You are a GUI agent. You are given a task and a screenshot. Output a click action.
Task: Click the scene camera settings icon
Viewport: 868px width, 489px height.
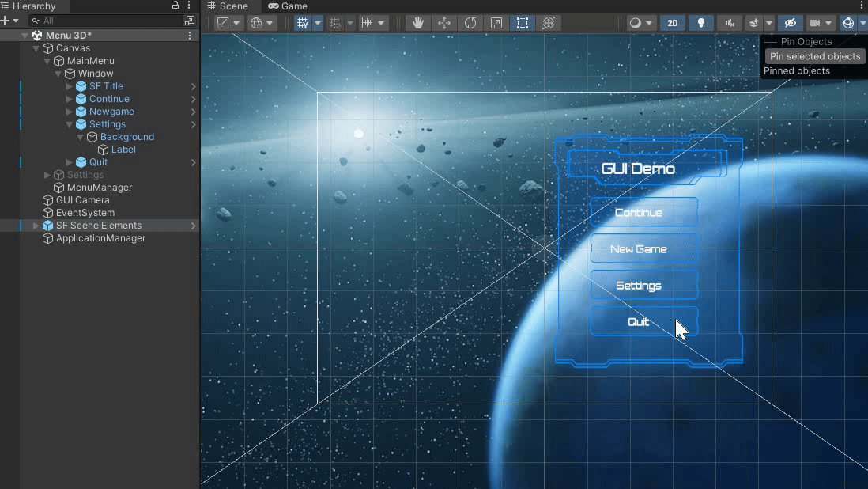815,23
